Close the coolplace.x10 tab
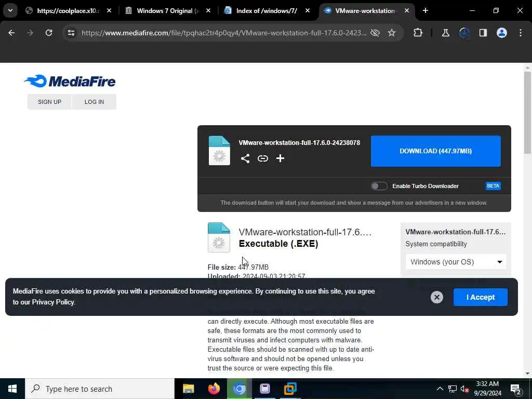 point(109,11)
